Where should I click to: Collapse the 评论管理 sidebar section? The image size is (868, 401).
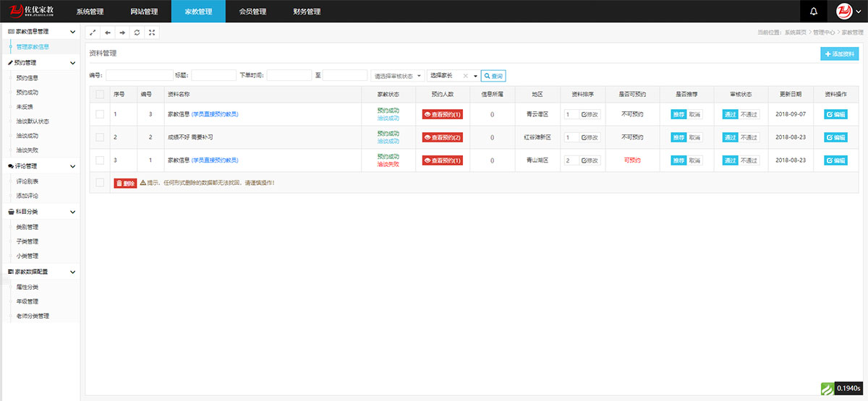[72, 166]
